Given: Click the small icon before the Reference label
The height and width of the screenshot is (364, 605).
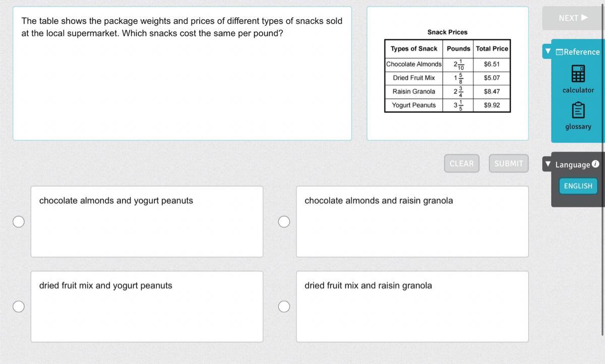Looking at the screenshot, I should (559, 52).
